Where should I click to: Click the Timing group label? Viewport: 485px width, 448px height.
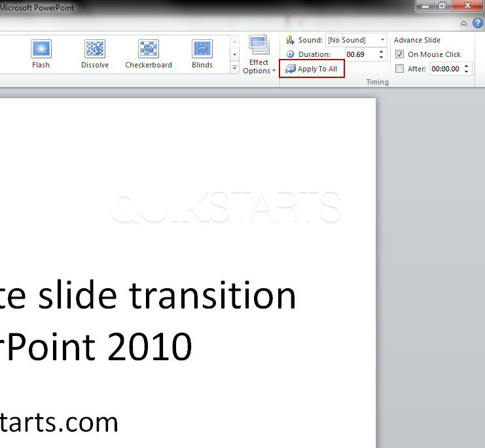click(378, 82)
